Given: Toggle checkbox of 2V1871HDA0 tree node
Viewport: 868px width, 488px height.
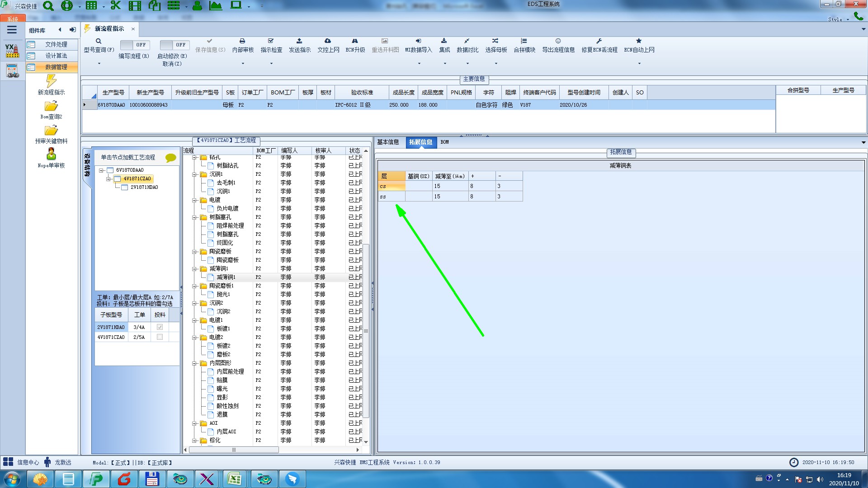Looking at the screenshot, I should pos(125,187).
